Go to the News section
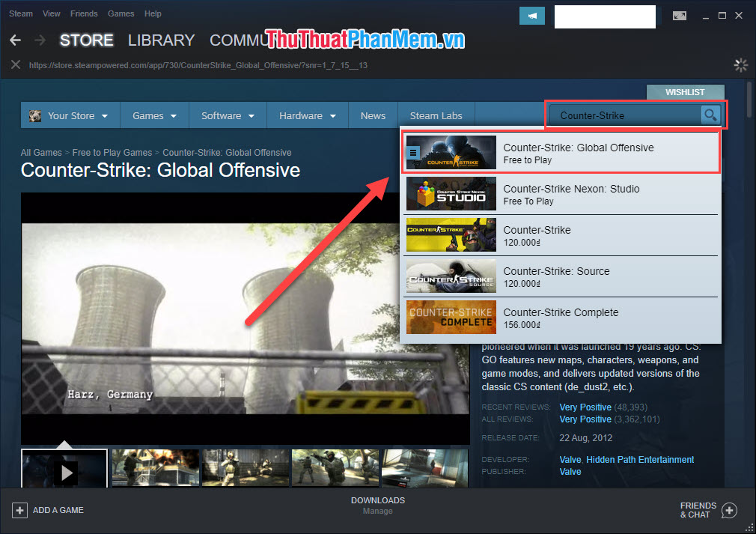This screenshot has height=534, width=756. point(373,115)
